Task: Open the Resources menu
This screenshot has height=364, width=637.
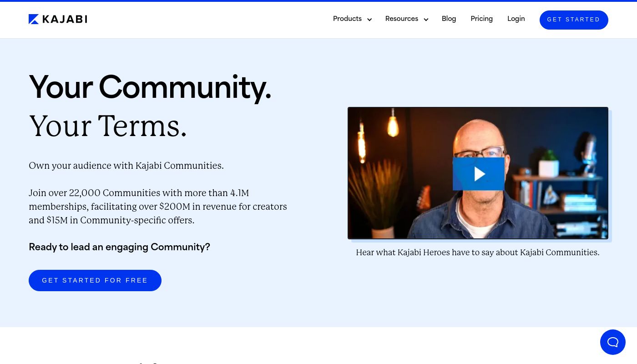Action: [x=401, y=19]
